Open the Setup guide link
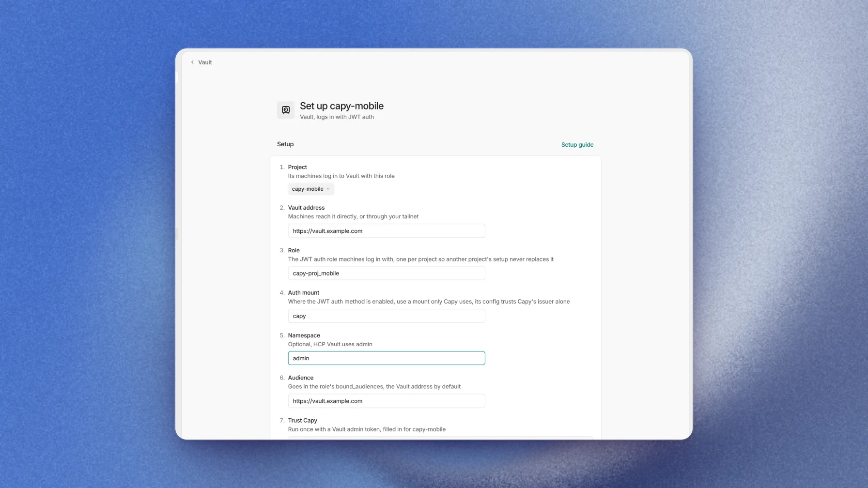This screenshot has width=868, height=488. [577, 145]
